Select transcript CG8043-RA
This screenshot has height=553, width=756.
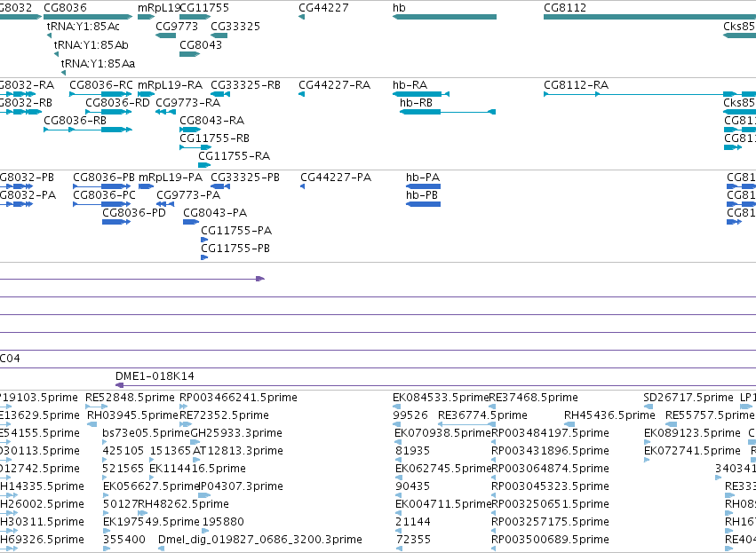[x=212, y=121]
